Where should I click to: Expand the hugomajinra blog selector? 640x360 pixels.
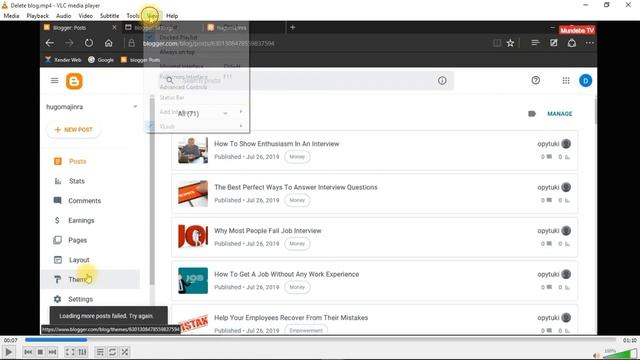point(135,107)
